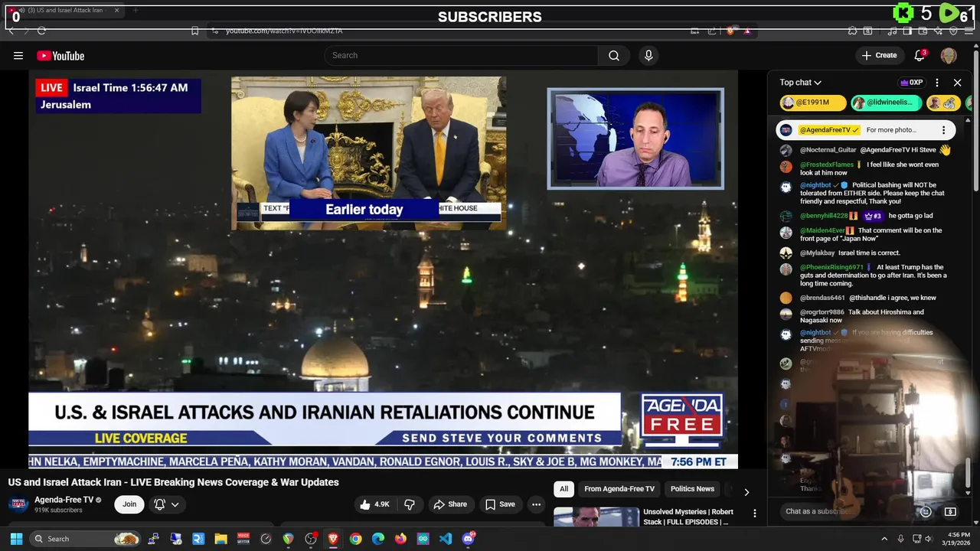Submit search with magnifier button
The height and width of the screenshot is (551, 980).
(x=614, y=55)
